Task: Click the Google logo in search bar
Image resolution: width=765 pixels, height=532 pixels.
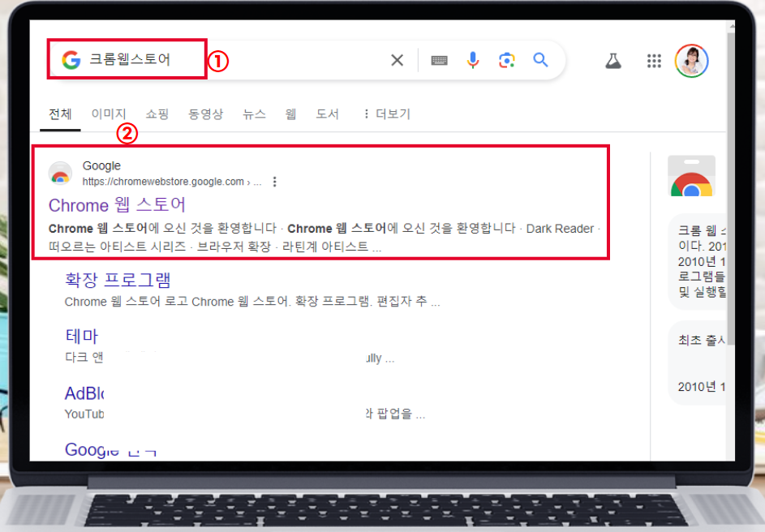Action: click(x=71, y=59)
